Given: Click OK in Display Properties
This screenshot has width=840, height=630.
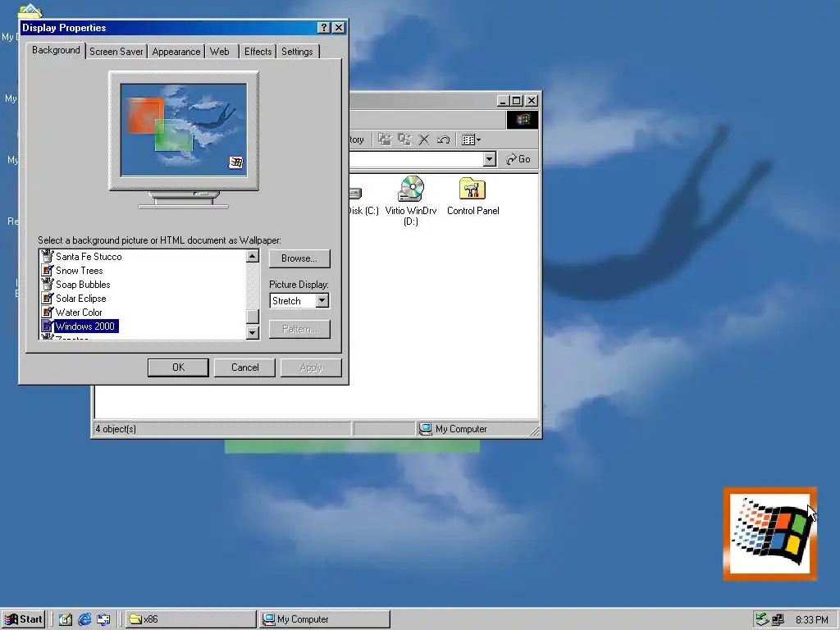Looking at the screenshot, I should 178,367.
